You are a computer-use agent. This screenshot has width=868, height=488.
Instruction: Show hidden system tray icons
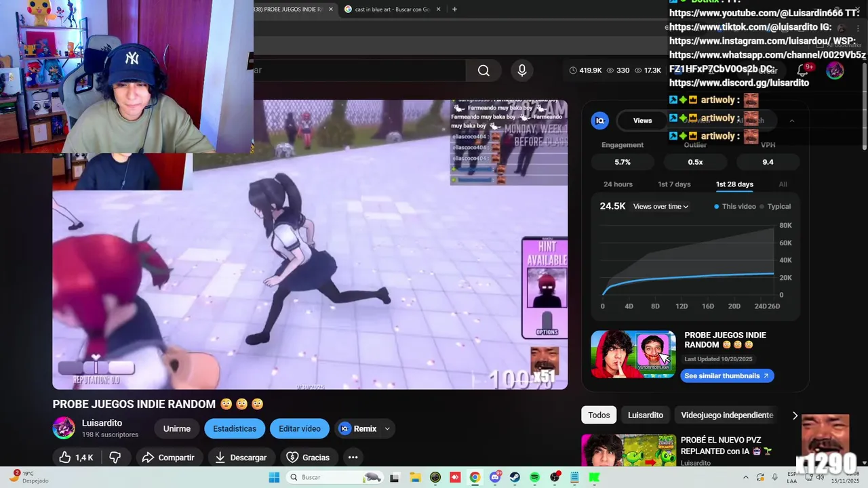(745, 477)
